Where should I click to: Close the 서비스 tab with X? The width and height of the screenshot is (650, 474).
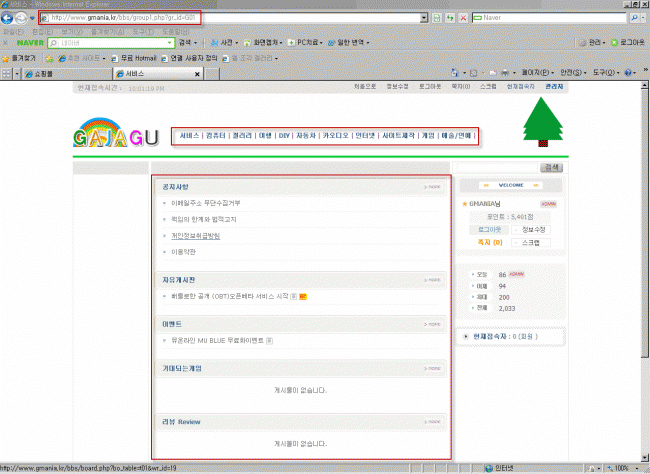(197, 74)
